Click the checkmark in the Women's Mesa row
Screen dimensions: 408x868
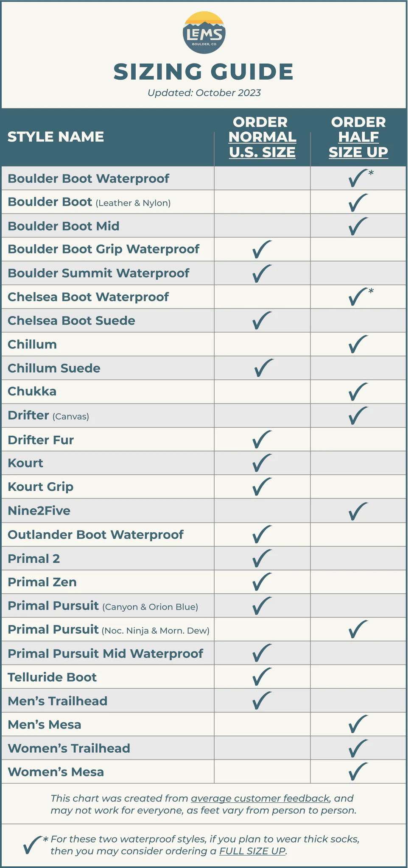358,772
